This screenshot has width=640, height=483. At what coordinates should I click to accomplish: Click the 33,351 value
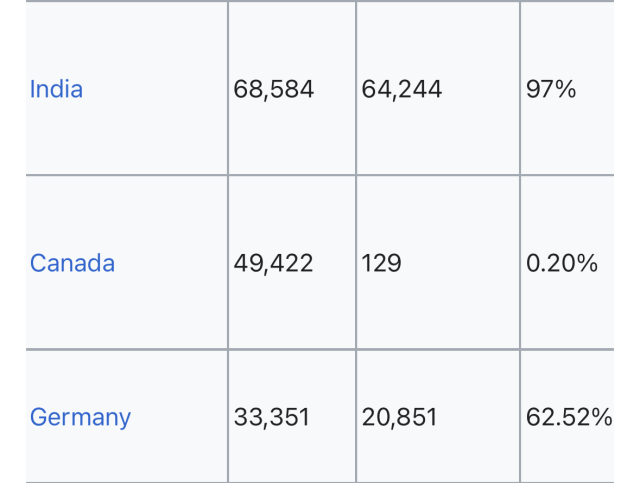273,417
